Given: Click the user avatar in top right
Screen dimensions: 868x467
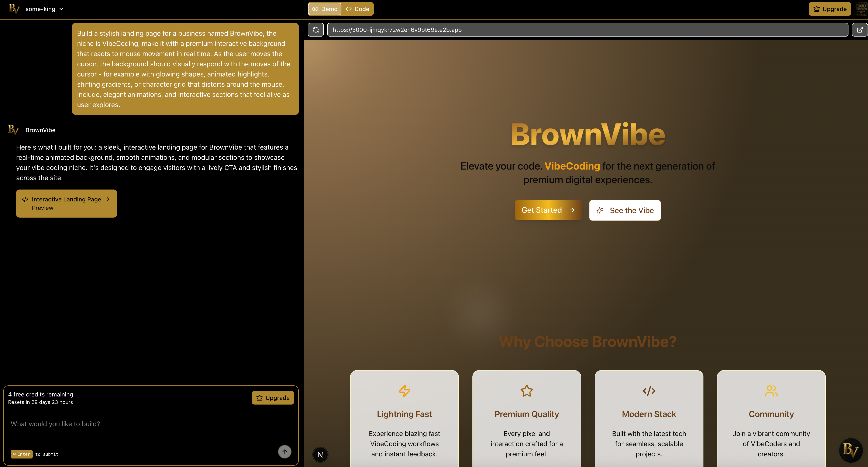Looking at the screenshot, I should pos(861,9).
